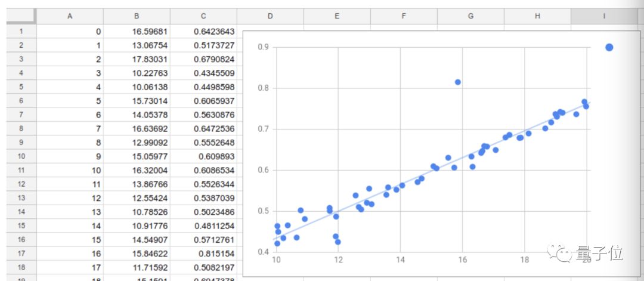Select cell with value 13.86766
This screenshot has width=644, height=281.
[x=137, y=184]
